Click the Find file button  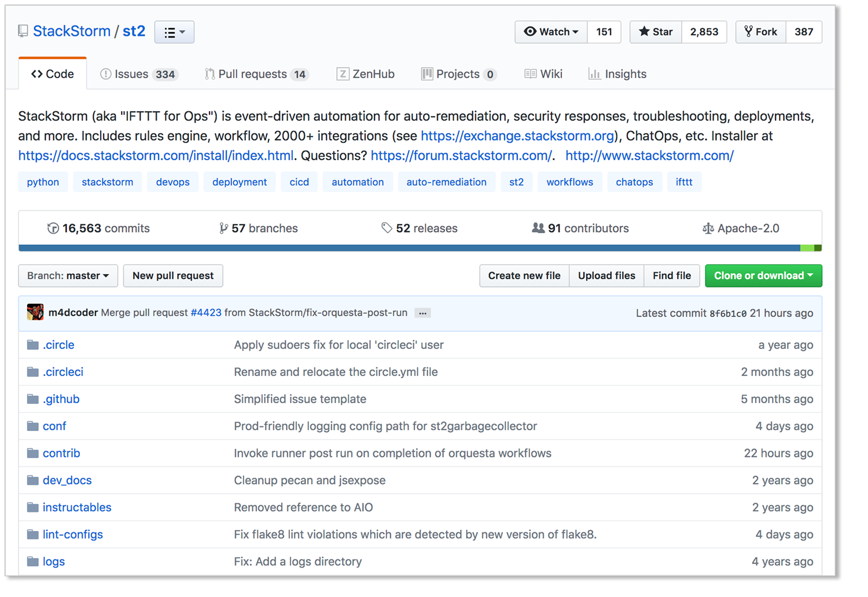(672, 276)
